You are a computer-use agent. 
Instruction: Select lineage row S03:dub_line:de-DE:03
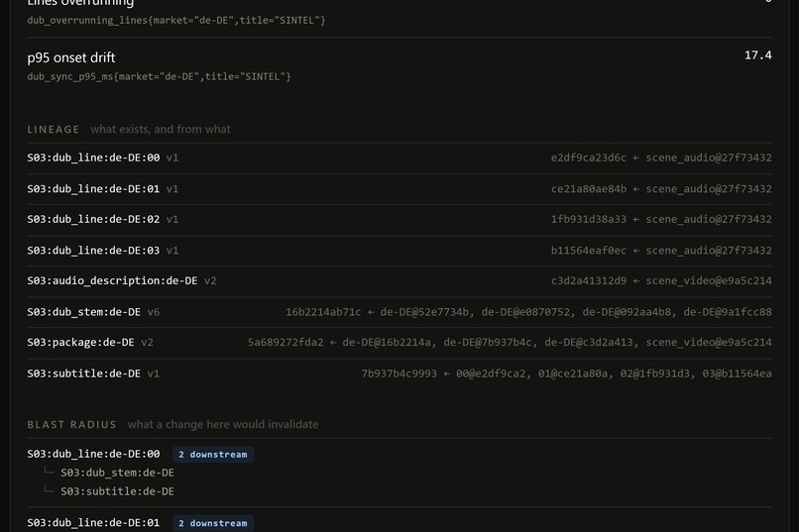coord(399,251)
